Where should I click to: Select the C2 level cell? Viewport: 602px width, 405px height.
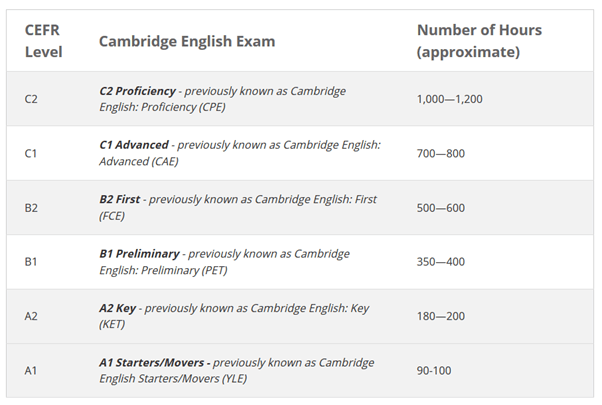pos(31,99)
